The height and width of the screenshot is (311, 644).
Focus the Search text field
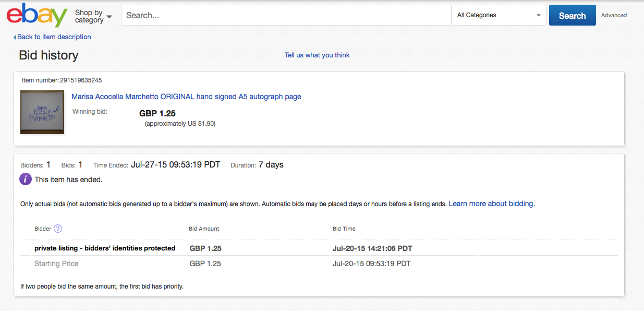(286, 15)
